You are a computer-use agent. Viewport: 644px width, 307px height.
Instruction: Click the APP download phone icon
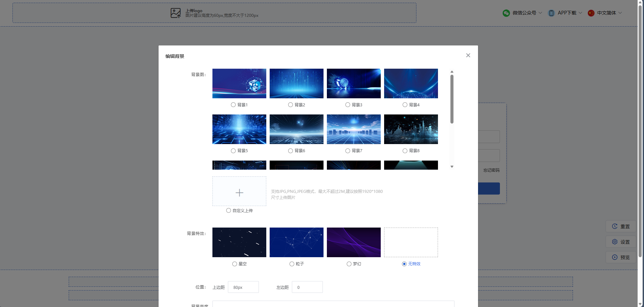click(x=551, y=13)
